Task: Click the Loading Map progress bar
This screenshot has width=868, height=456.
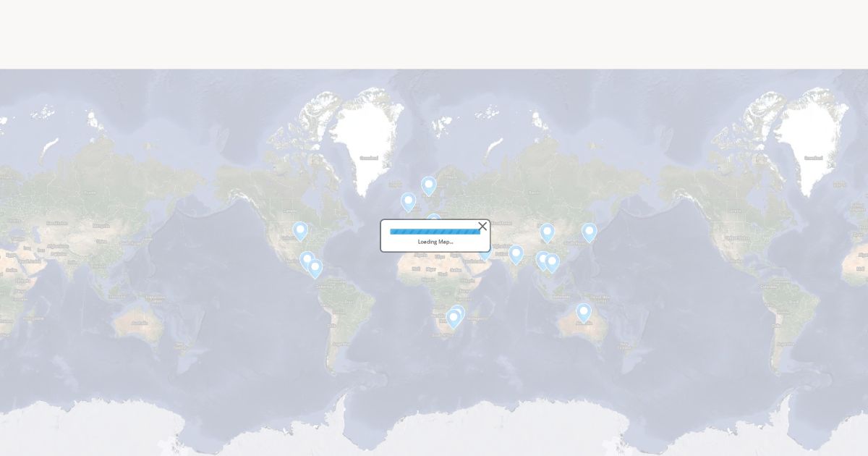Action: click(435, 232)
